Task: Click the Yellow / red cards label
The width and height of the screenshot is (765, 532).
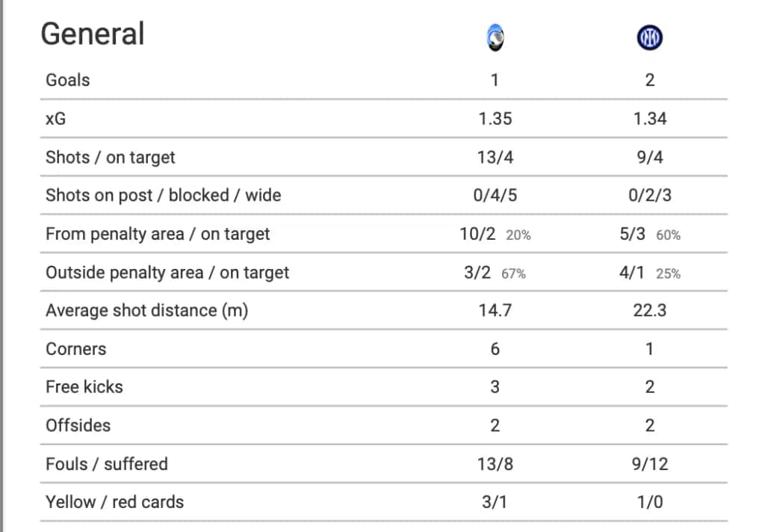Action: coord(114,502)
